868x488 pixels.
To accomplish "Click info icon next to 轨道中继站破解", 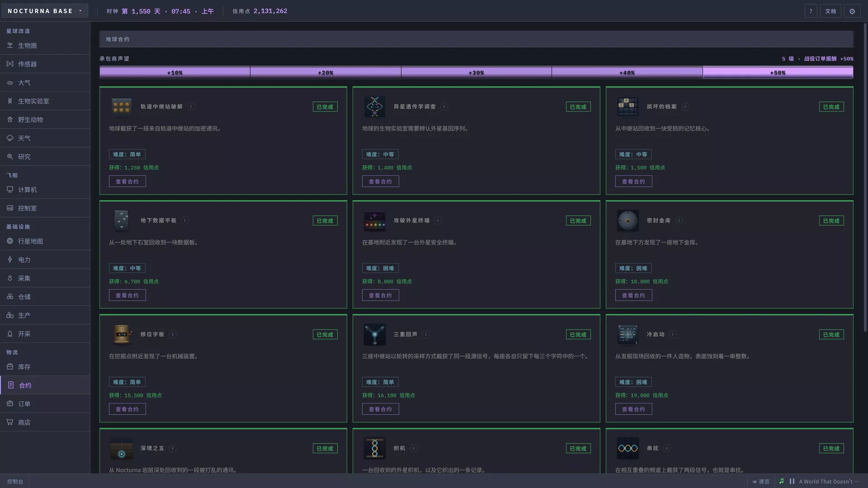I will 191,107.
